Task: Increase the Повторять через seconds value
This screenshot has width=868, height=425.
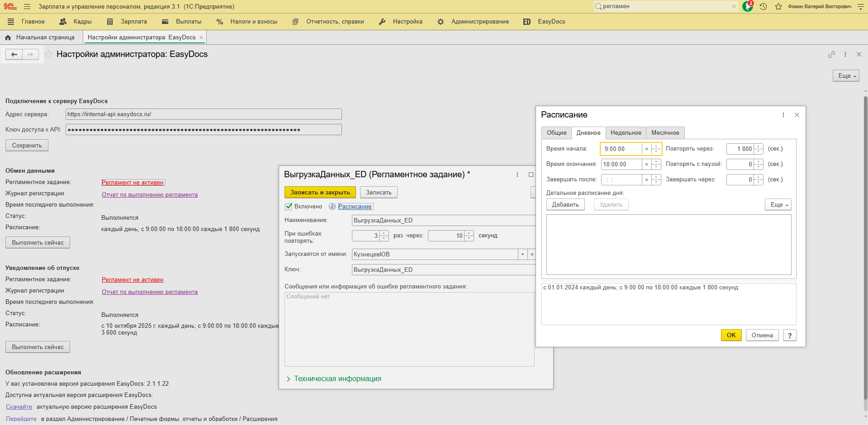Action: 759,146
